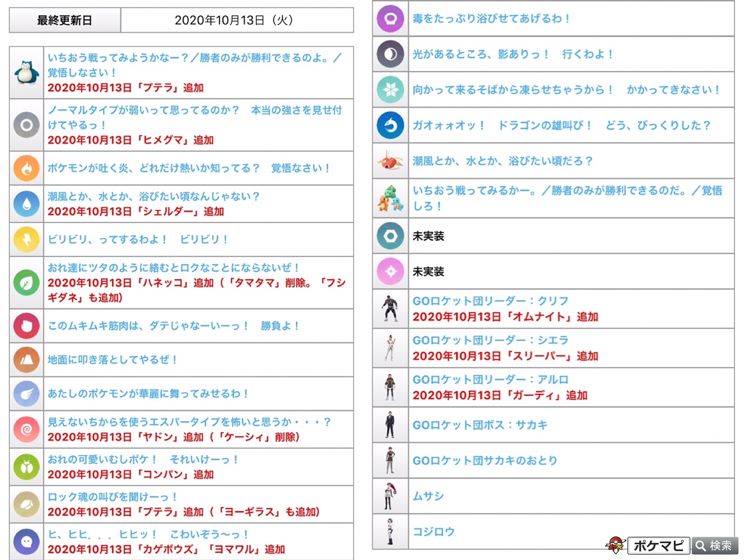Click the '最終更新日' header cell
The image size is (744, 560).
coord(65,20)
